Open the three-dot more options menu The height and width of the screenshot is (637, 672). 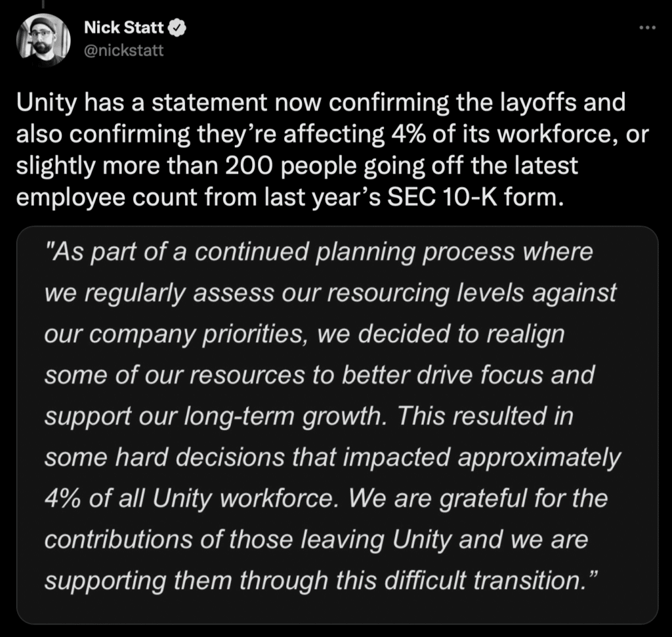point(646,28)
